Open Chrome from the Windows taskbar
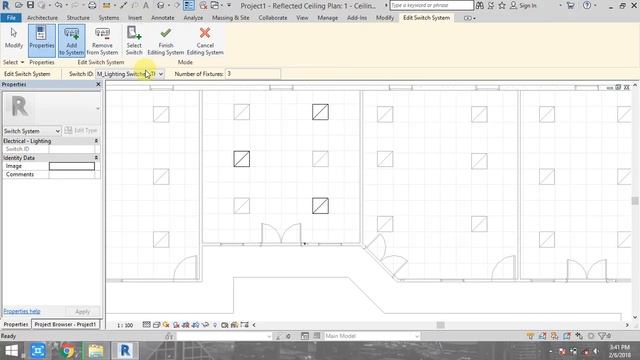The height and width of the screenshot is (360, 640). click(x=67, y=351)
